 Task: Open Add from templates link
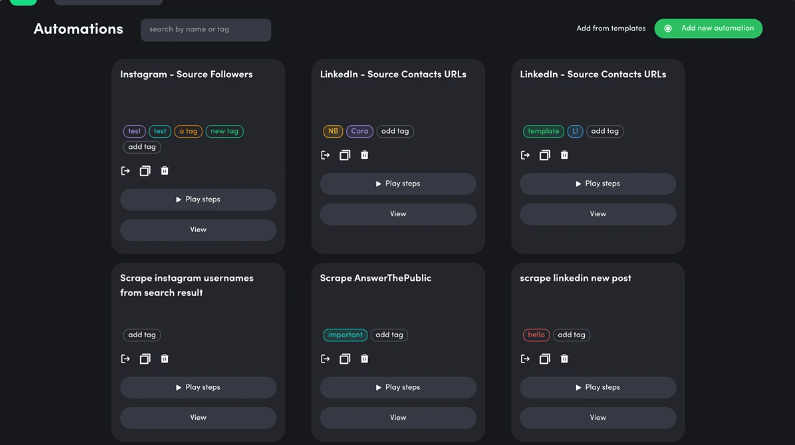pos(611,28)
